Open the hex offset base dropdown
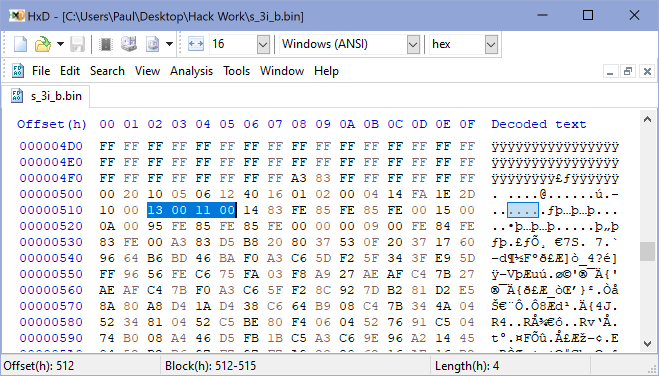 pos(491,44)
